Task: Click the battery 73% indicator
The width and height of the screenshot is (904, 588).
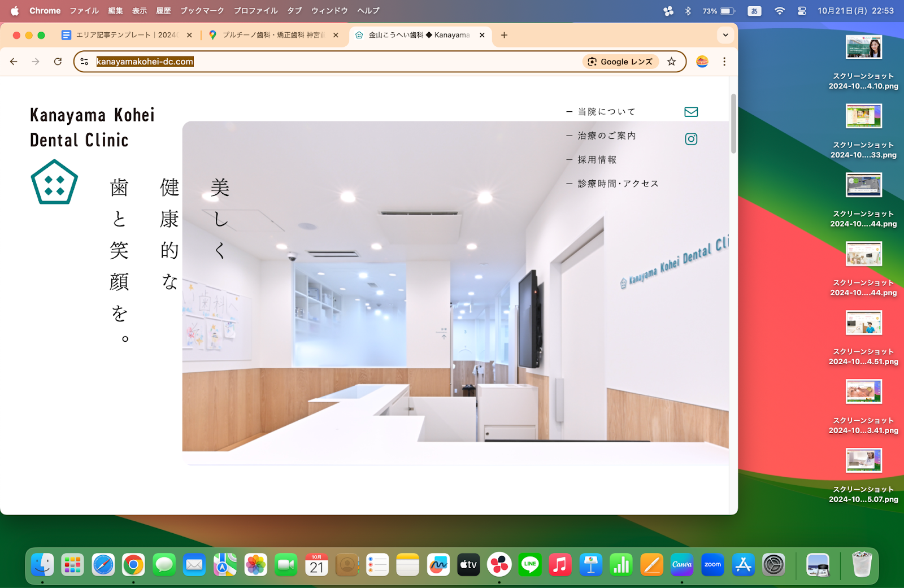Action: [x=719, y=11]
